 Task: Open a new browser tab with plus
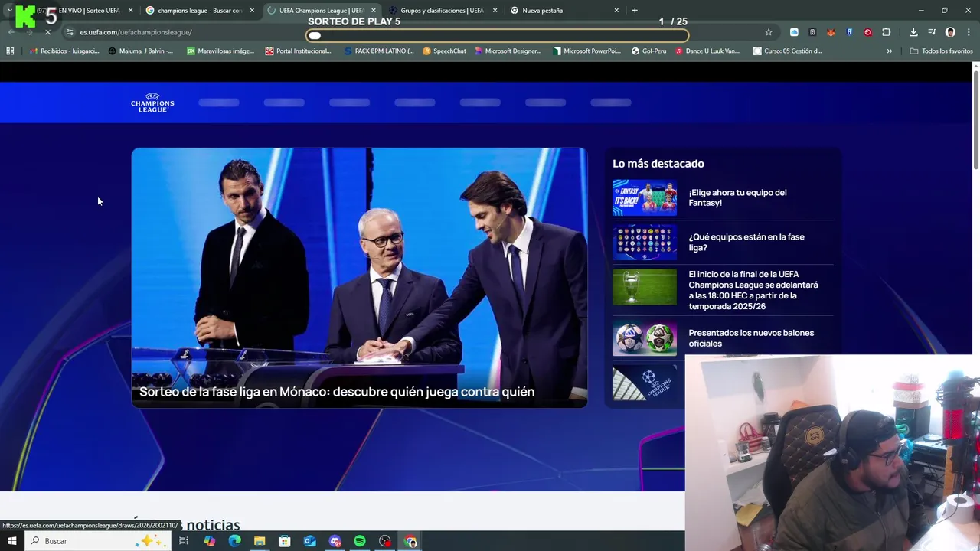(x=635, y=10)
